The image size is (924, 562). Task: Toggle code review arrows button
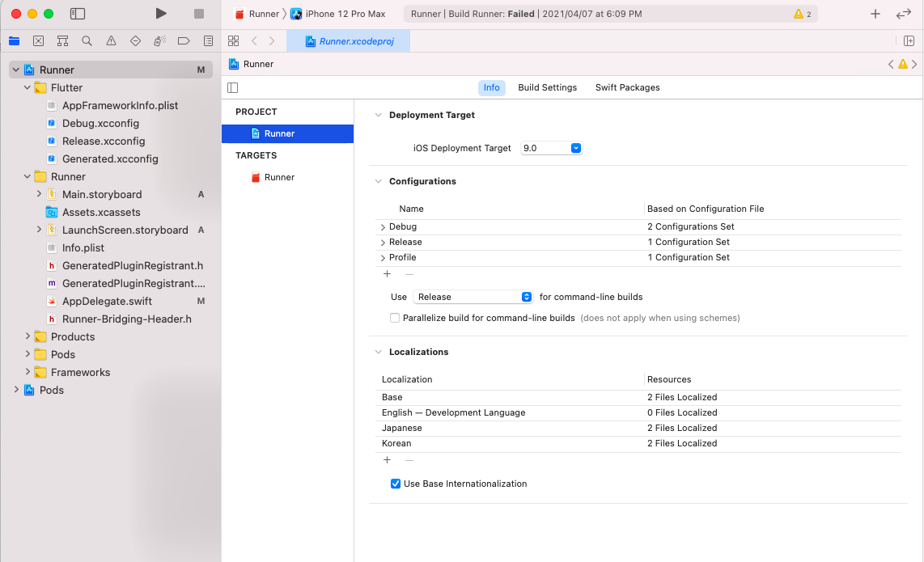point(904,14)
